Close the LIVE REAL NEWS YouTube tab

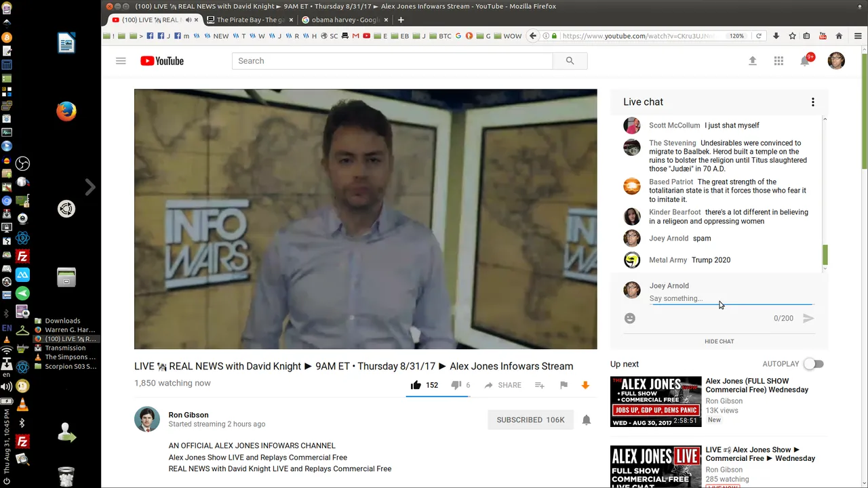point(196,20)
